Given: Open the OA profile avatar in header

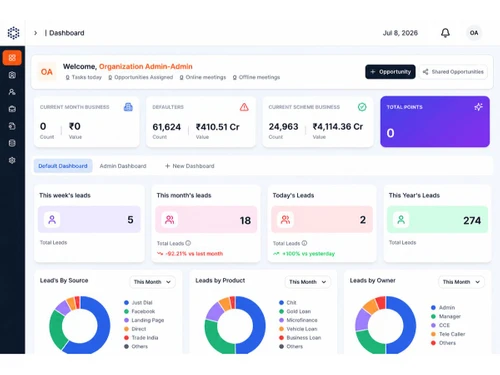Looking at the screenshot, I should point(474,33).
